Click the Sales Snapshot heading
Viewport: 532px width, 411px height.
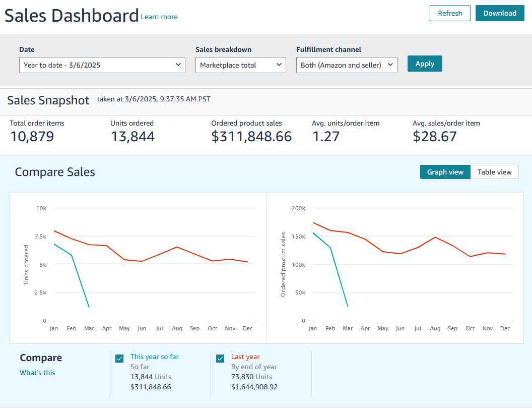pyautogui.click(x=48, y=100)
